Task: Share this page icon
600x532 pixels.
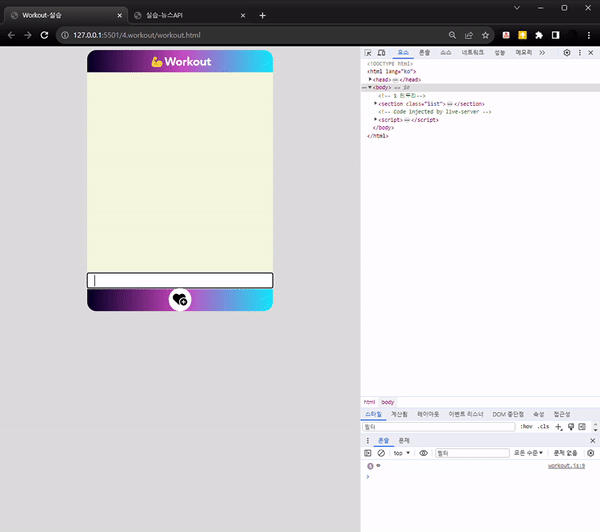Action: (469, 35)
